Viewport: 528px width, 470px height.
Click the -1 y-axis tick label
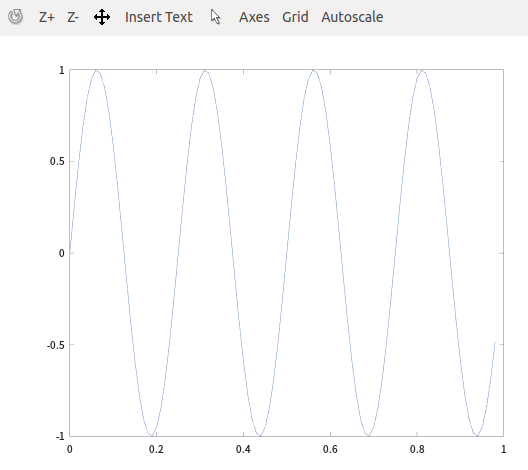pyautogui.click(x=60, y=436)
